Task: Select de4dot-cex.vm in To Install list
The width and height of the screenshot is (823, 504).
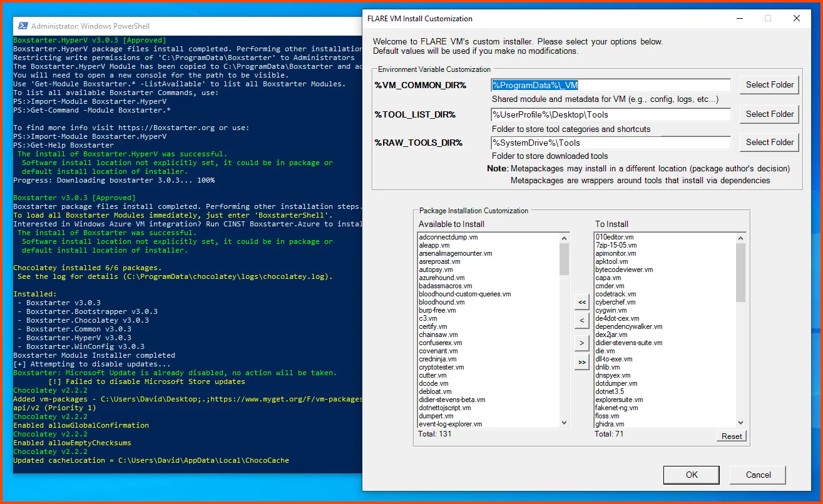Action: point(617,319)
